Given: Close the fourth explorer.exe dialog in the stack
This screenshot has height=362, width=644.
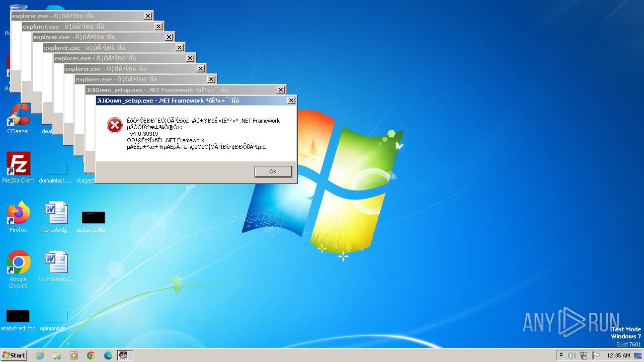Looking at the screenshot, I should pos(179,48).
